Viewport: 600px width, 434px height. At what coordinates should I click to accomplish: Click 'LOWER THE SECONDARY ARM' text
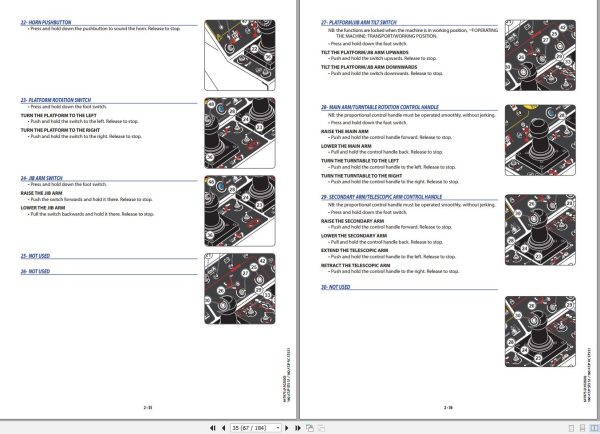tap(354, 236)
